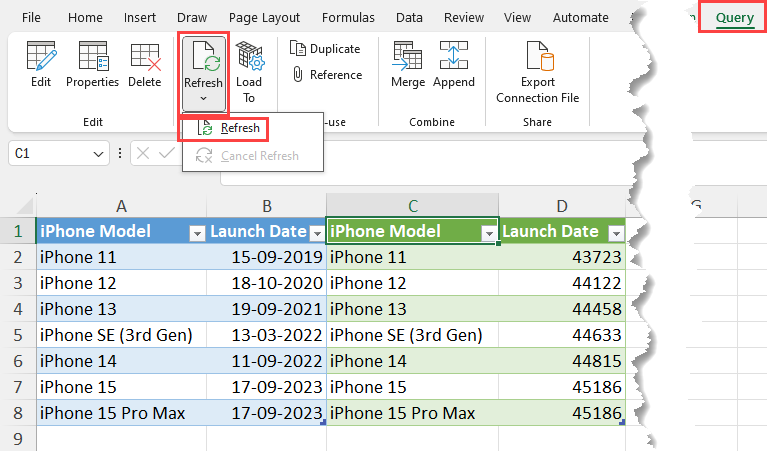Click cell A2 containing iPhone 11
The width and height of the screenshot is (767, 451).
click(121, 257)
